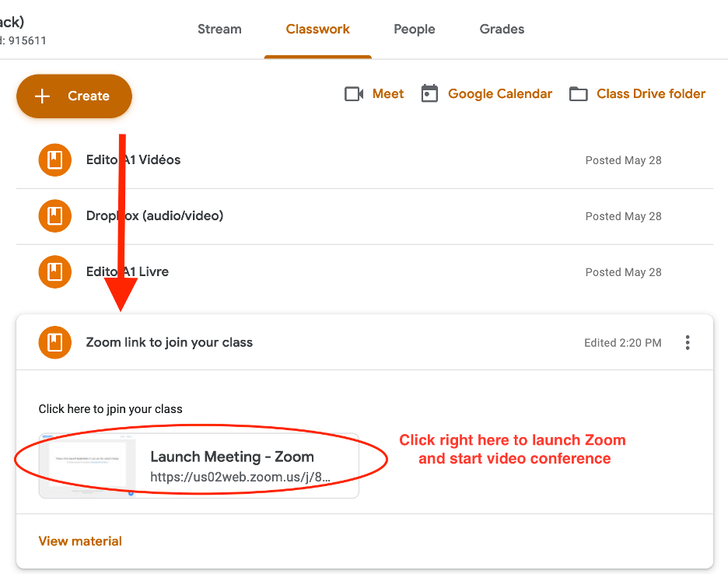The image size is (728, 574).
Task: Click the Zoom link material icon
Action: 54,342
